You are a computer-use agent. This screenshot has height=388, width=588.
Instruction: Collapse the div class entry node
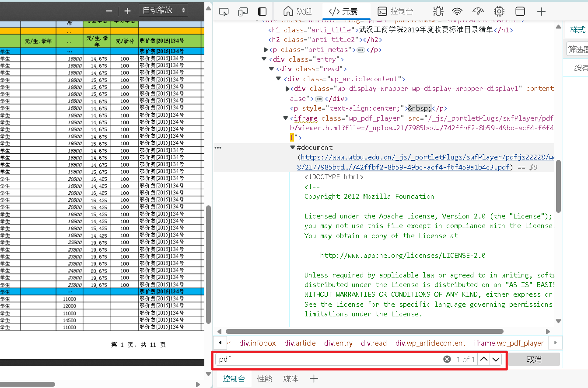point(264,59)
